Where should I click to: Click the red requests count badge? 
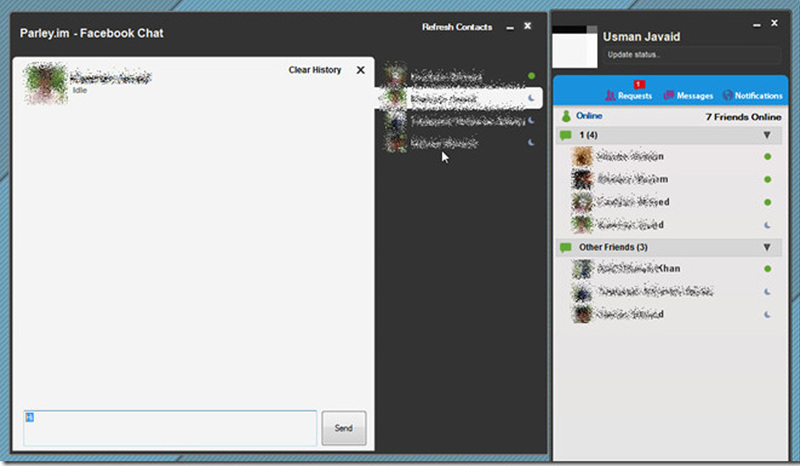[639, 84]
